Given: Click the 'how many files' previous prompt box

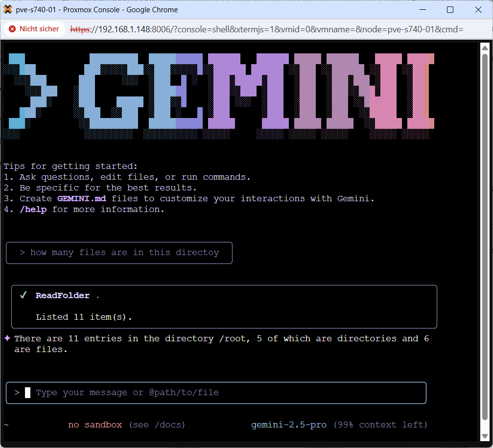Looking at the screenshot, I should (x=119, y=253).
